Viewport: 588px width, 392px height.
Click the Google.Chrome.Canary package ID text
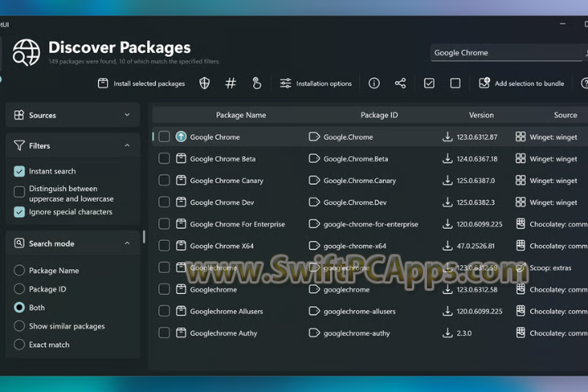point(359,180)
